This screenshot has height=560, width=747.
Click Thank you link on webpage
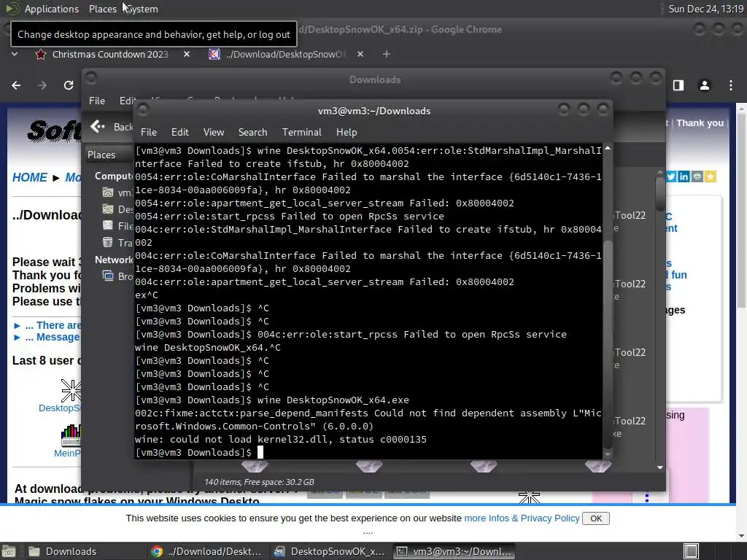click(x=700, y=122)
